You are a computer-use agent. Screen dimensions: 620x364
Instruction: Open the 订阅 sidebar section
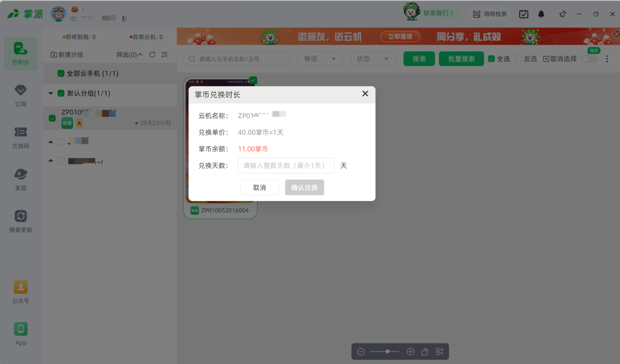pyautogui.click(x=21, y=96)
